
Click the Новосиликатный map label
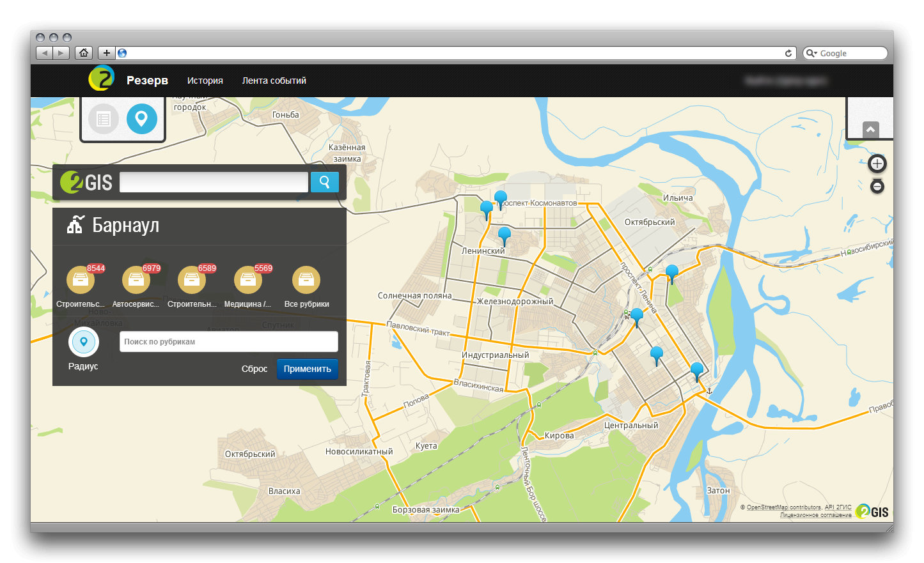pyautogui.click(x=359, y=452)
